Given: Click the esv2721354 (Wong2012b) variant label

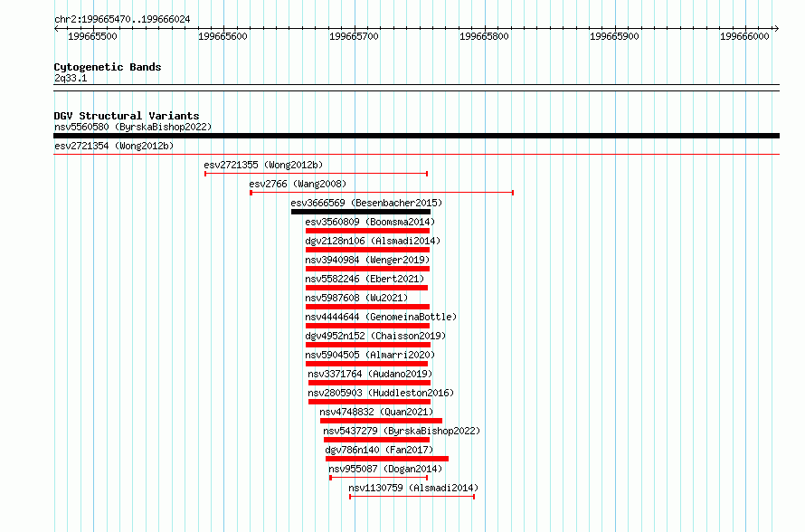Looking at the screenshot, I should point(114,146).
